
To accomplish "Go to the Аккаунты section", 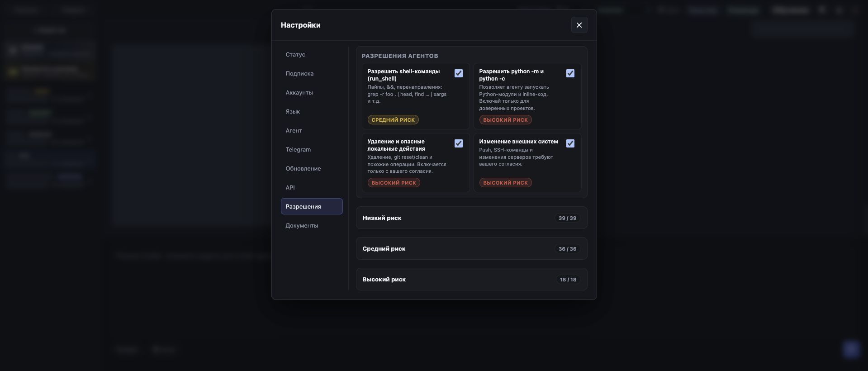I will pos(312,92).
